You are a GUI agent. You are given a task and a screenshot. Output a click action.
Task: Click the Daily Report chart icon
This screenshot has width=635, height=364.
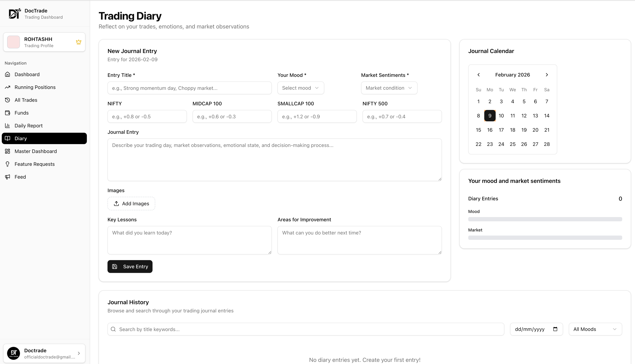pyautogui.click(x=7, y=125)
